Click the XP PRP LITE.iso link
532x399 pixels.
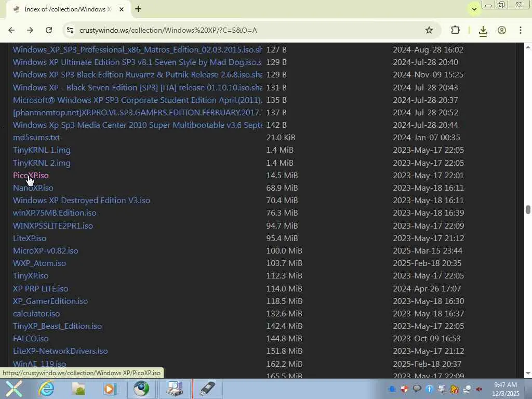point(41,289)
